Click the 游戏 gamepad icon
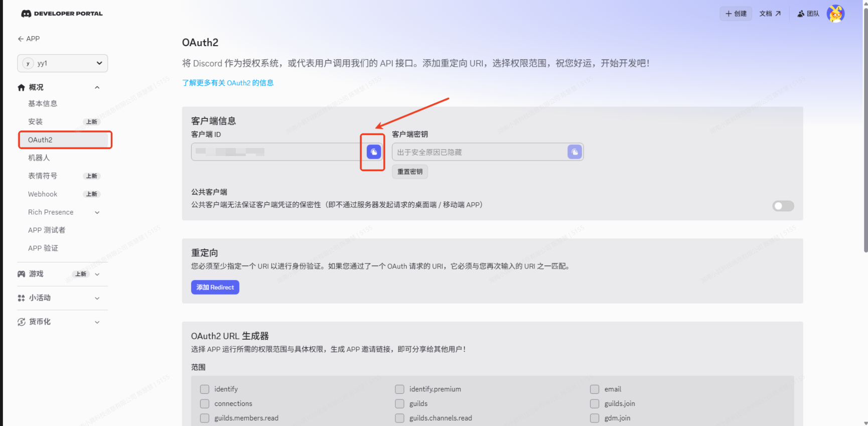The image size is (868, 426). pyautogui.click(x=21, y=274)
